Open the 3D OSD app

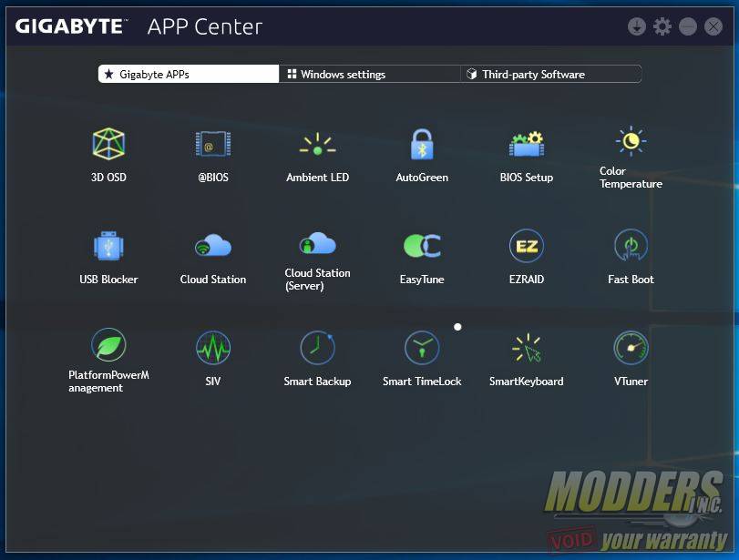coord(108,144)
